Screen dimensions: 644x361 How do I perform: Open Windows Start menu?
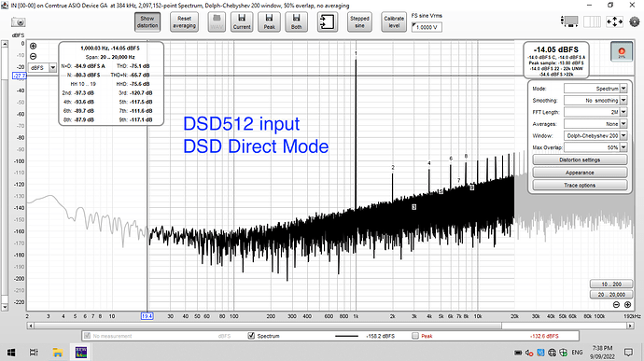pyautogui.click(x=11, y=353)
